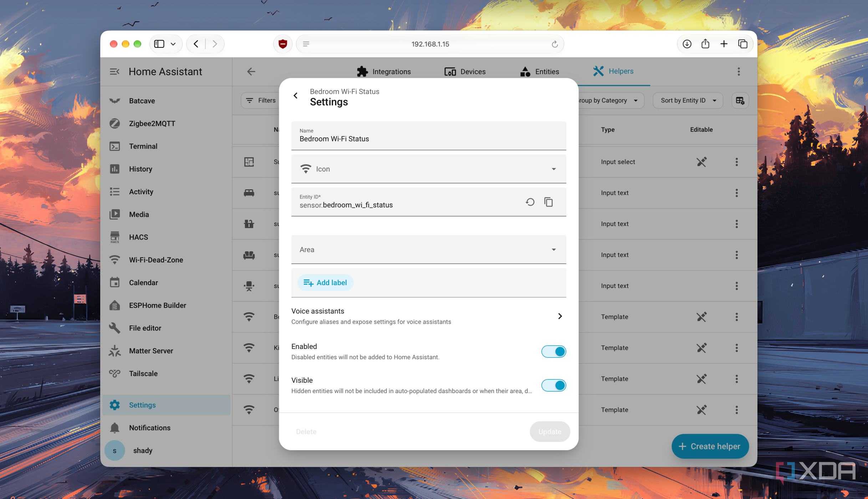
Task: Go back using the dialog's back chevron
Action: pos(295,96)
